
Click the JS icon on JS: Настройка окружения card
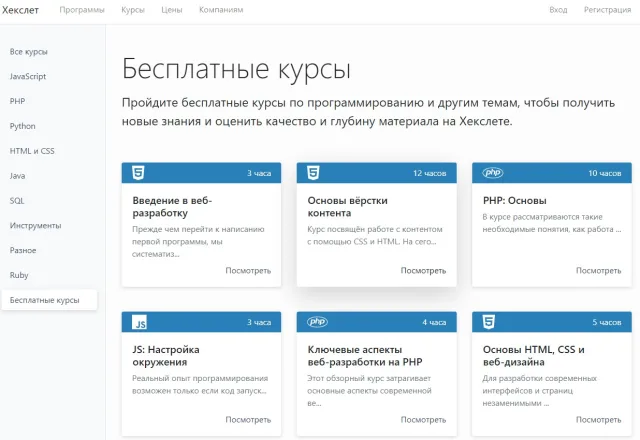139,322
